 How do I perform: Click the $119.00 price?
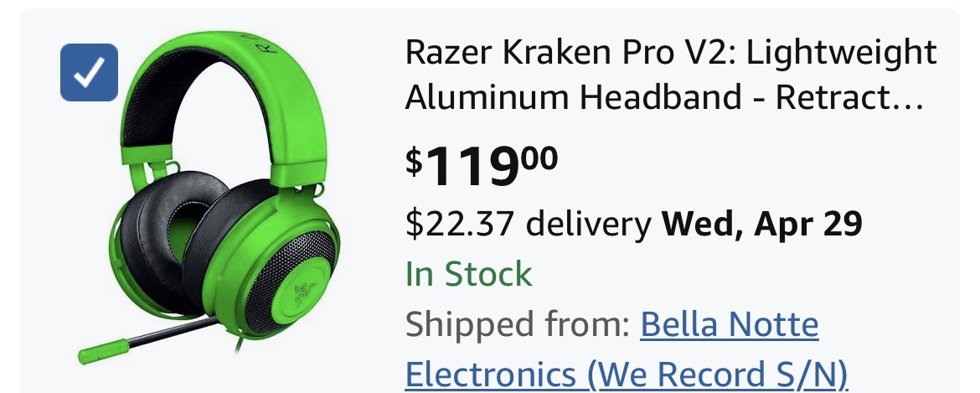(482, 166)
